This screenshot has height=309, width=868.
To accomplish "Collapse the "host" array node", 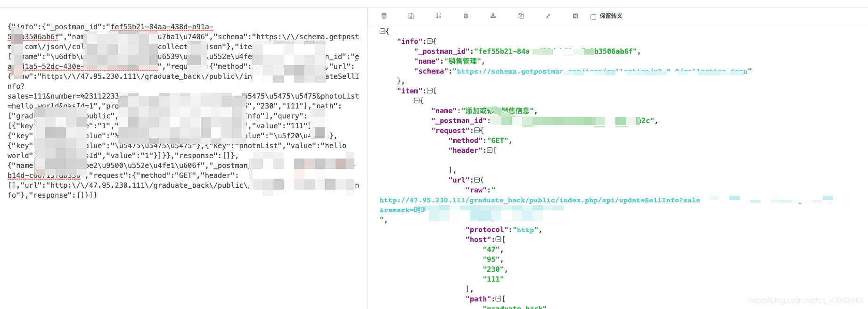I will click(x=498, y=240).
